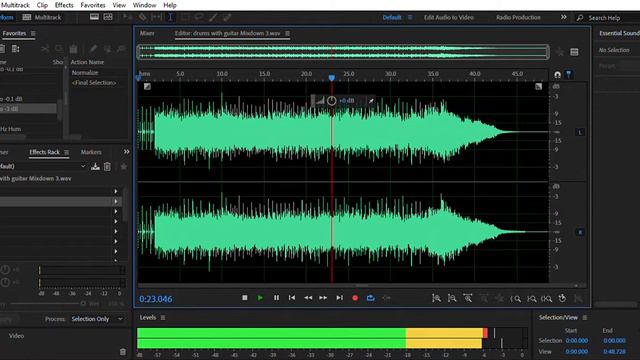Click the Fast Forward transport button
Screen dimensions: 640x360
pos(323,298)
